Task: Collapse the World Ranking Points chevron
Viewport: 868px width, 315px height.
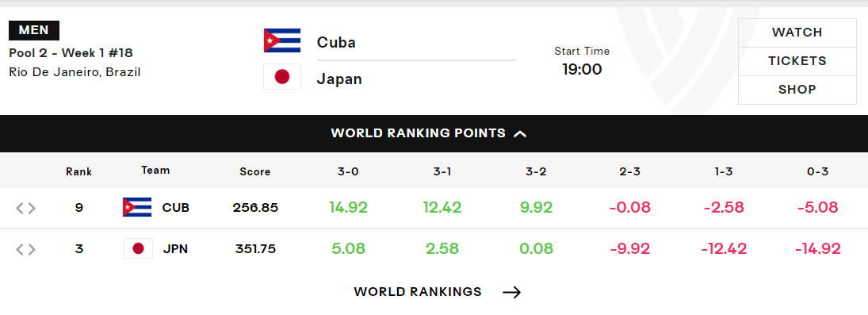Action: 520,133
